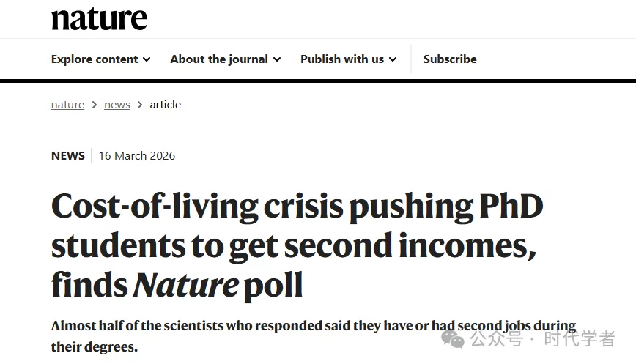
Task: Click the breadcrumb arrow after nature
Action: pyautogui.click(x=94, y=105)
